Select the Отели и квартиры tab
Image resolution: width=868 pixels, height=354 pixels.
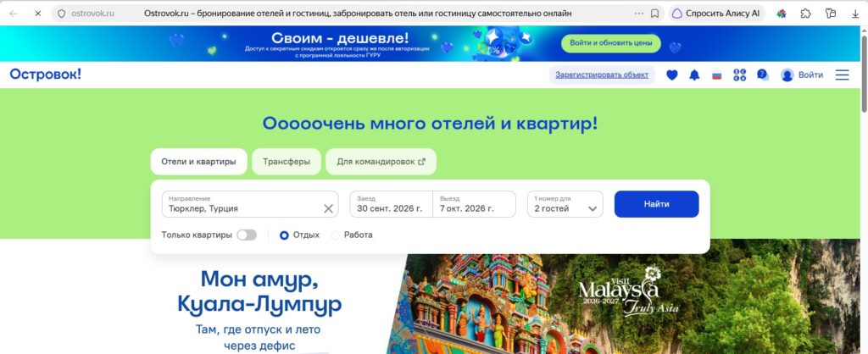click(198, 162)
